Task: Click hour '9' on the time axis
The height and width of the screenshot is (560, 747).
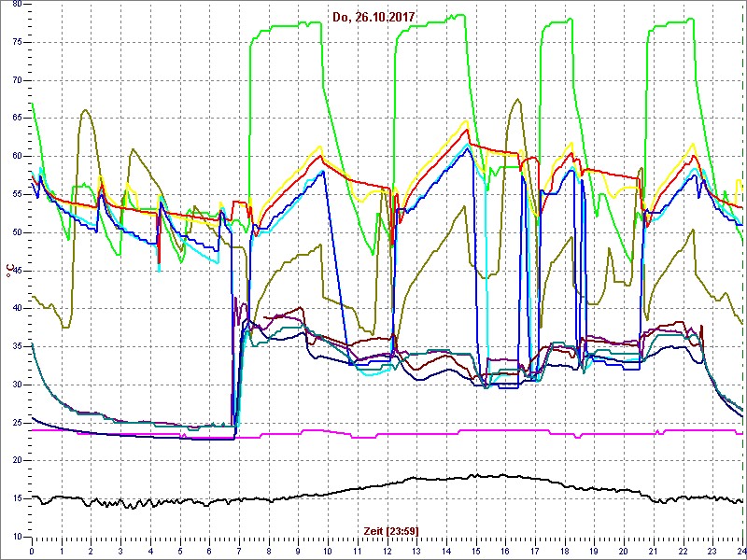Action: [298, 551]
